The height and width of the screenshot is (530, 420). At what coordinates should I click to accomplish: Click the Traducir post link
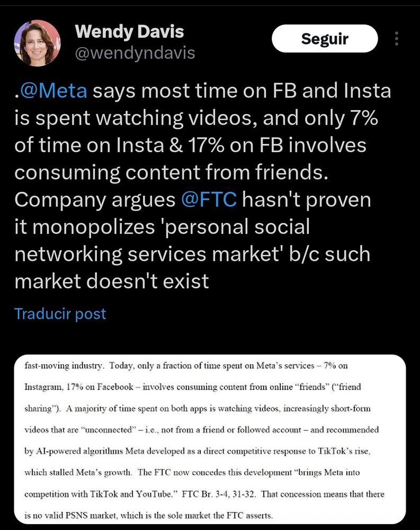(60, 314)
